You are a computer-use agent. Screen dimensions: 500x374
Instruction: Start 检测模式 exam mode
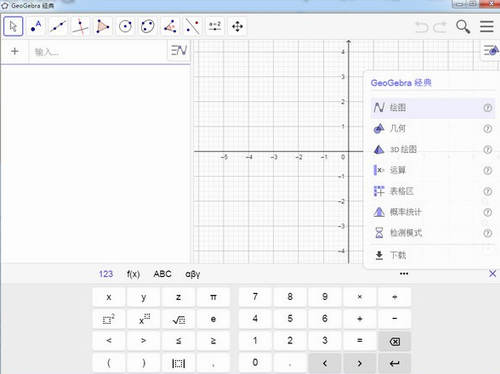[433, 233]
